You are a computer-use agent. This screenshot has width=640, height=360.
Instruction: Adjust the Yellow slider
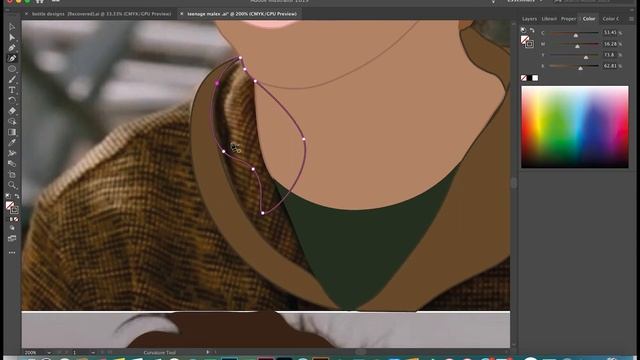586,56
